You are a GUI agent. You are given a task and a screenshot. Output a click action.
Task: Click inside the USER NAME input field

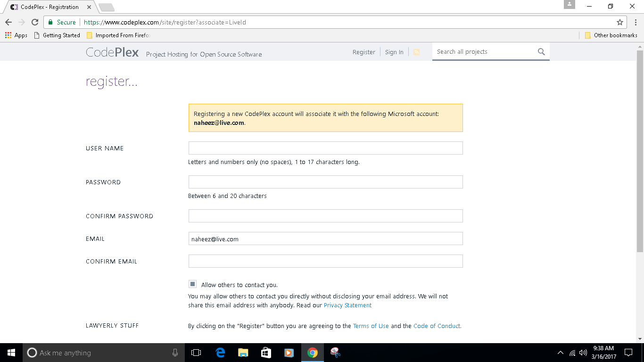coord(325,148)
